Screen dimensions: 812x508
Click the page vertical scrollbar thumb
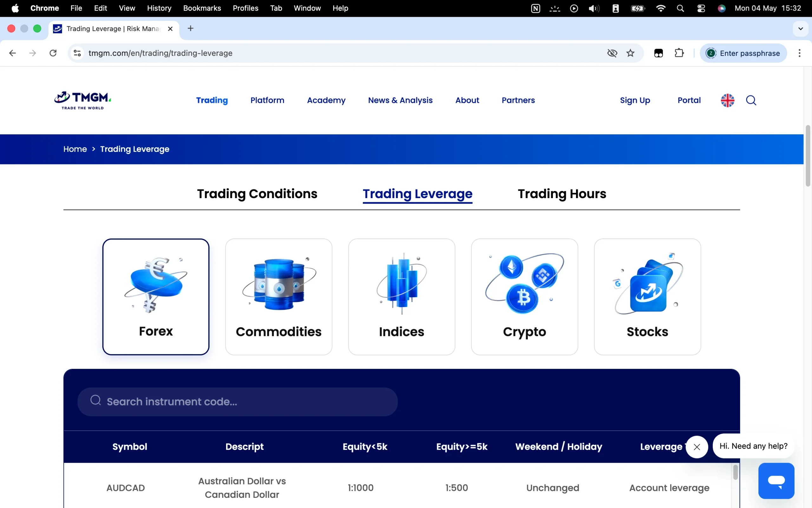[808, 156]
